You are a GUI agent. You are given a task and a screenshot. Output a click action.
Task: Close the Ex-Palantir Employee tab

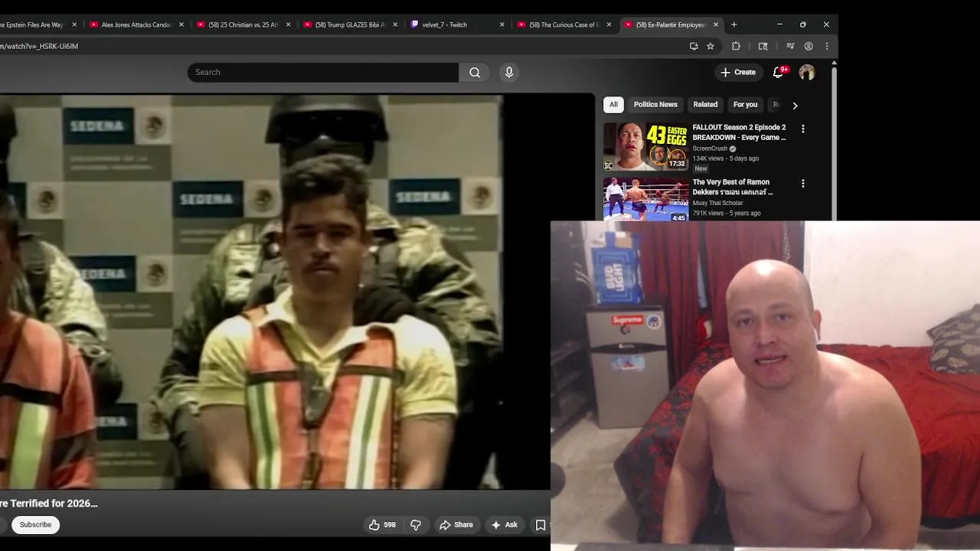pos(716,24)
